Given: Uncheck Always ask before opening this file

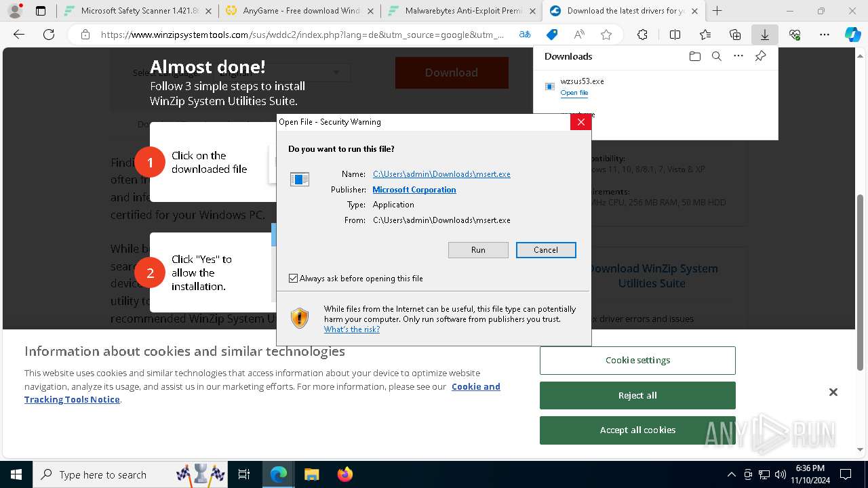Looking at the screenshot, I should [x=293, y=279].
